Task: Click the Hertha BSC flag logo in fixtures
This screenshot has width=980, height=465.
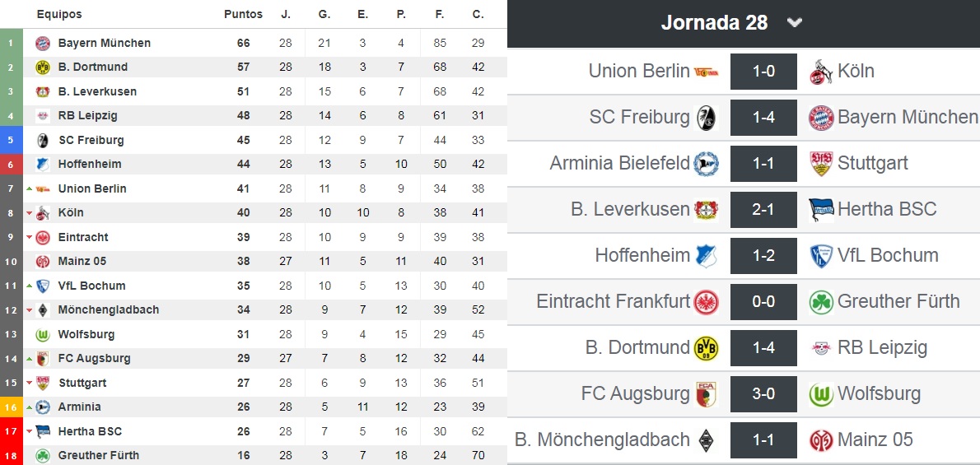Action: [821, 209]
